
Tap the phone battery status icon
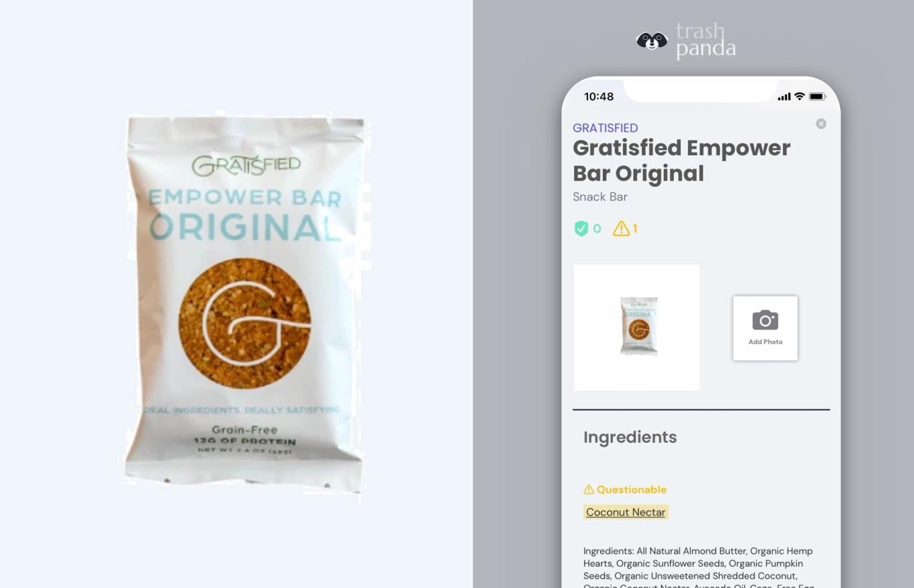817,97
